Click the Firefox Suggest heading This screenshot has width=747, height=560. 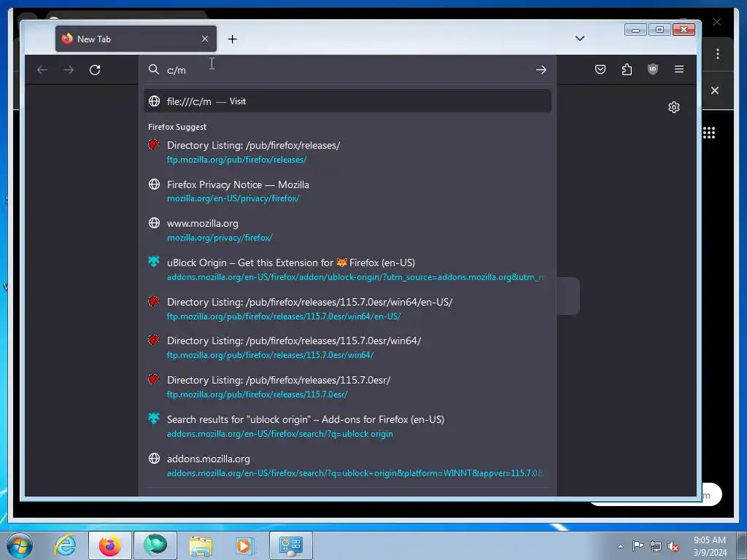(x=177, y=127)
